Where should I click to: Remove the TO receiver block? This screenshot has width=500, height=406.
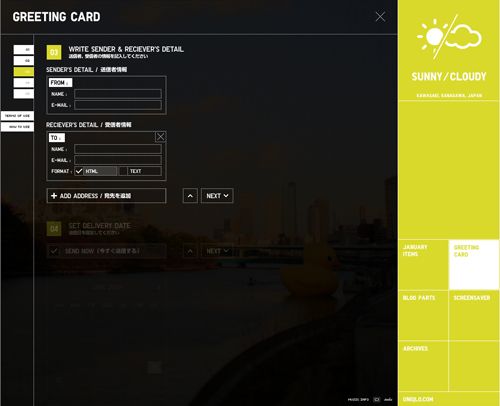(x=160, y=137)
